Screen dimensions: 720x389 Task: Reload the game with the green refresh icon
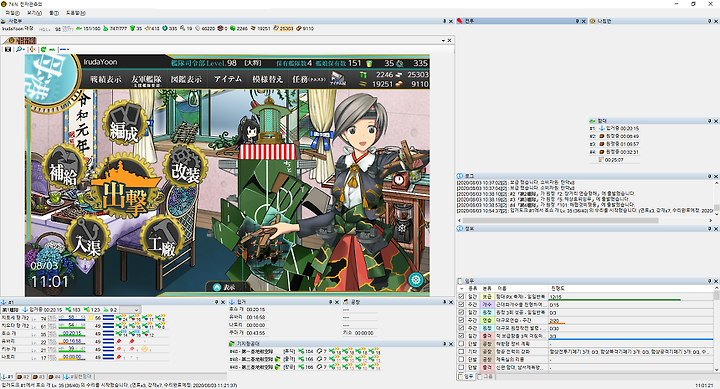(43, 49)
